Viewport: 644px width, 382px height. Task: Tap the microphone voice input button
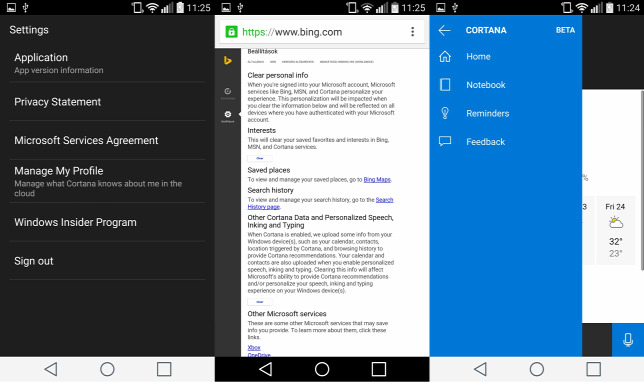pos(628,340)
